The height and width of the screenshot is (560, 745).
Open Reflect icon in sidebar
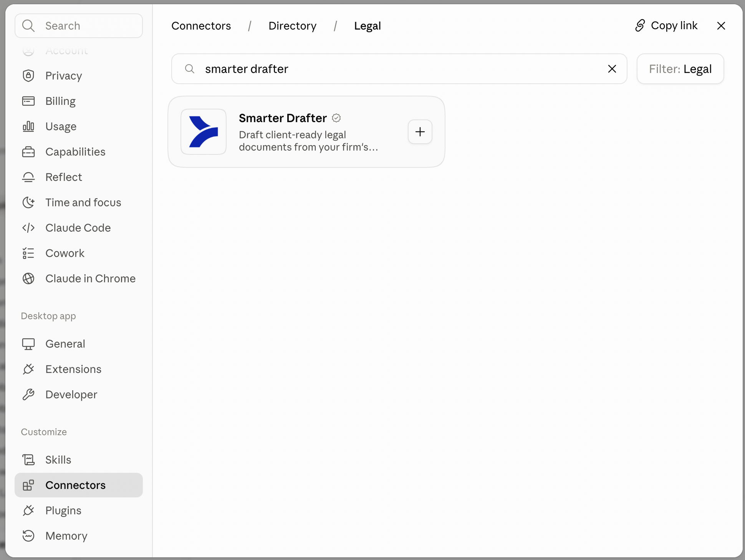[28, 177]
